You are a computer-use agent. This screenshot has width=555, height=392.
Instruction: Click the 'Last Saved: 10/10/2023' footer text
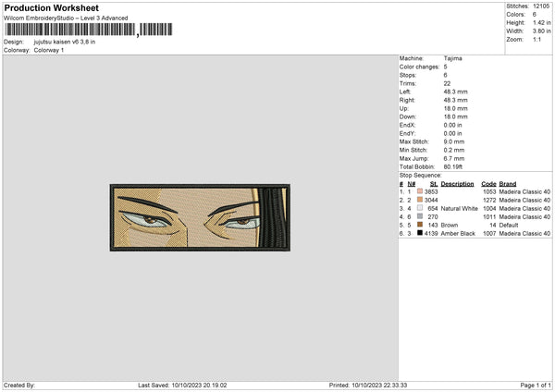pos(182,386)
